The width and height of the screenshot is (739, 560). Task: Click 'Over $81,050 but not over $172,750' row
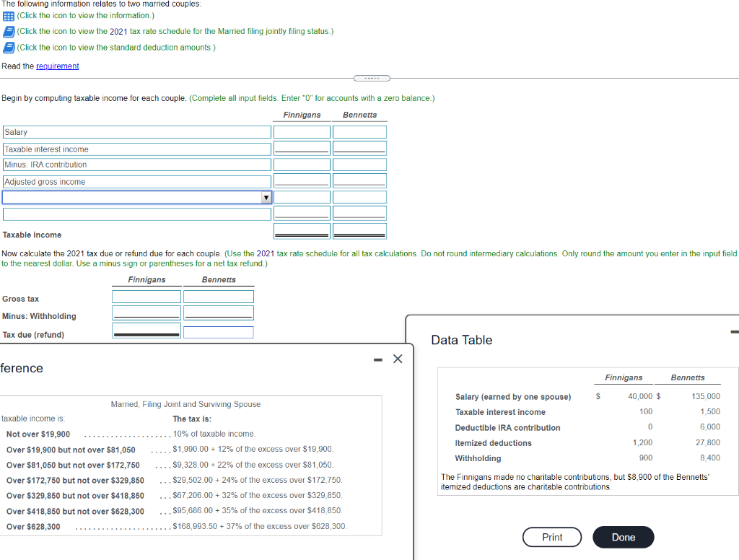tap(170, 465)
